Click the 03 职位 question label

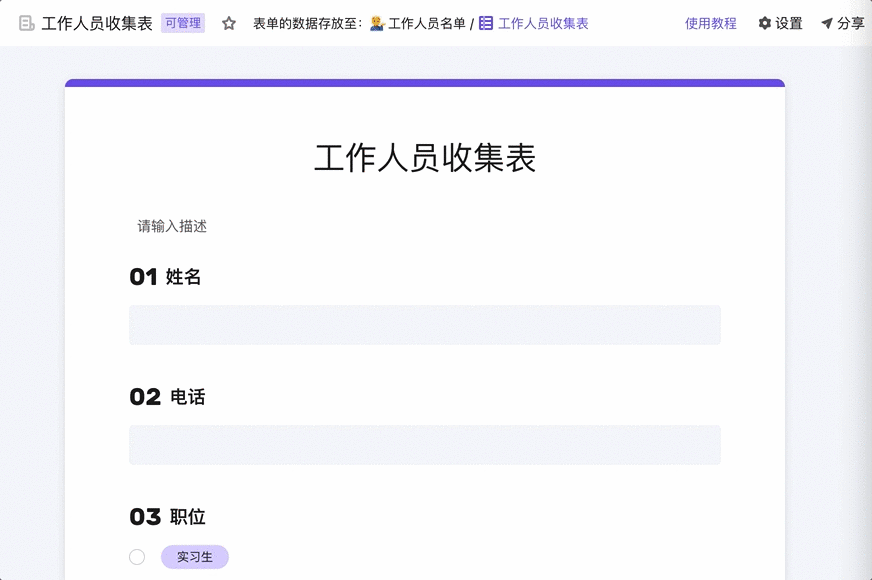(167, 517)
